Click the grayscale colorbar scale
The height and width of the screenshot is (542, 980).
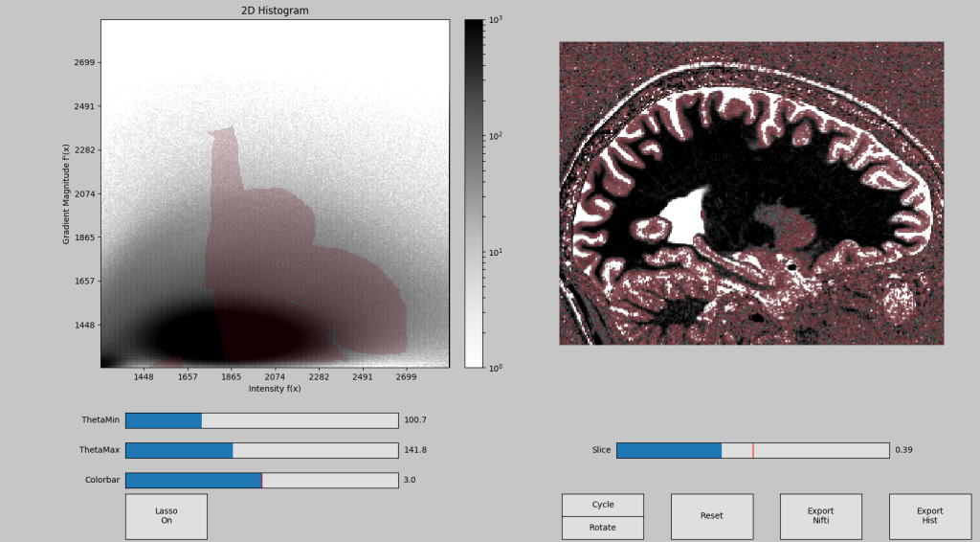pos(474,193)
